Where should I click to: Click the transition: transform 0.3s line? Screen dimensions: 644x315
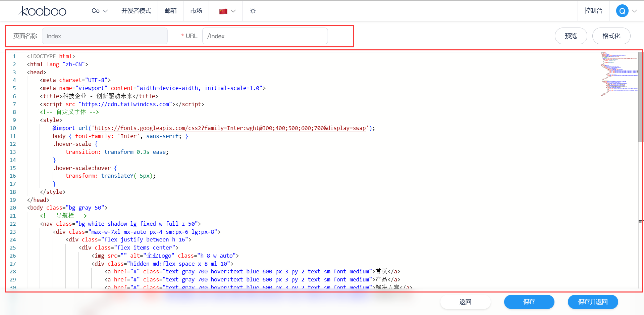(117, 152)
